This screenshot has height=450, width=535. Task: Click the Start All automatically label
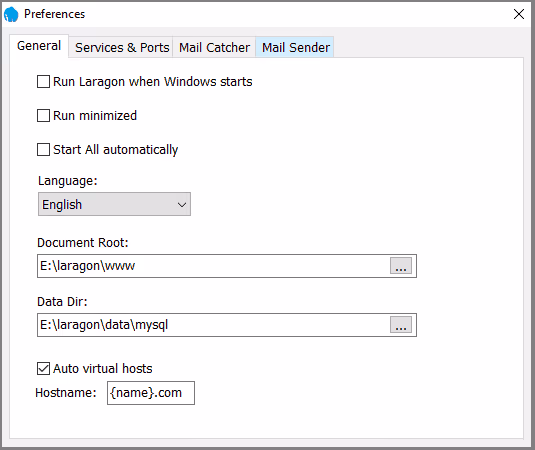pyautogui.click(x=116, y=150)
